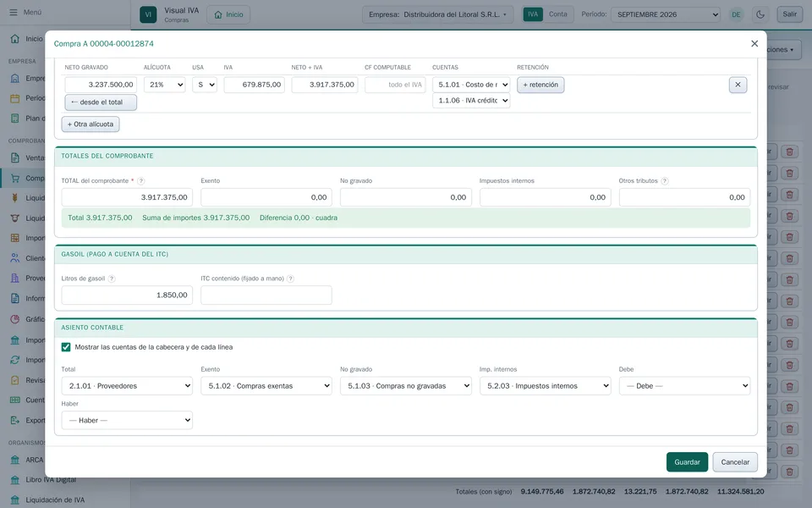812x508 pixels.
Task: Click the + Otra alícuota button
Action: pos(91,124)
